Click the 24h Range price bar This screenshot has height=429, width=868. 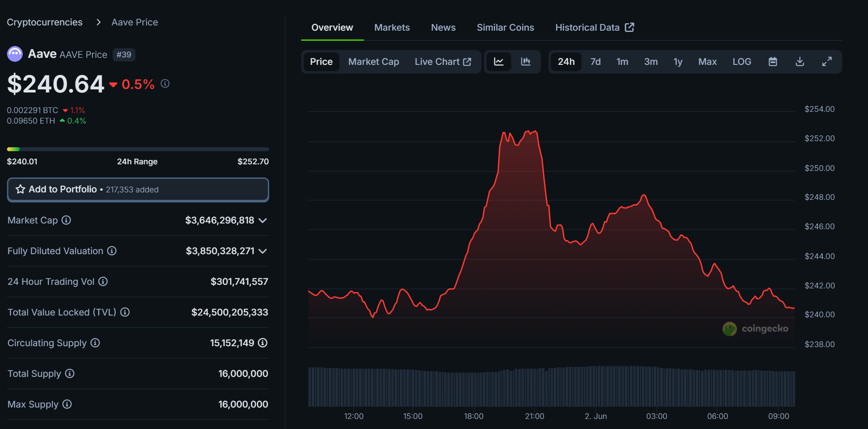(x=138, y=149)
